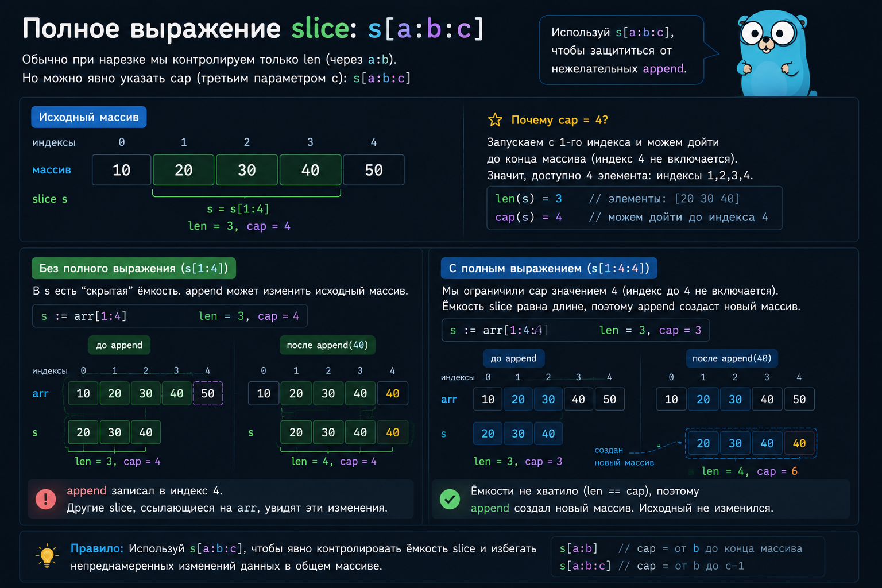
Task: Click the star icon beside "Почему cap = 4?"
Action: tap(495, 119)
